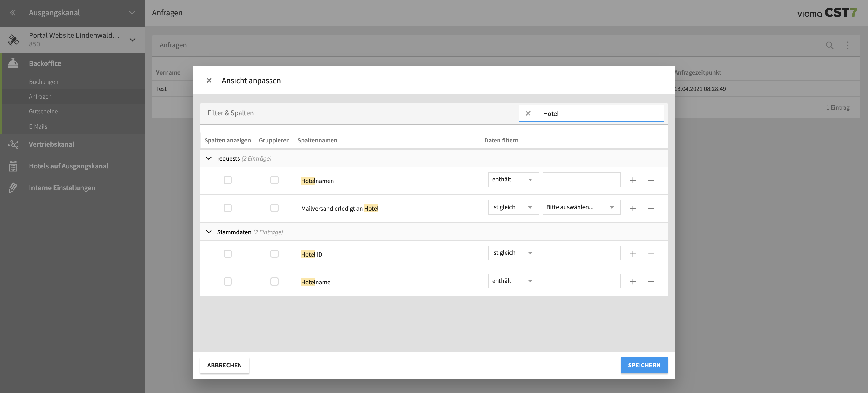Check Gruppieren for Mailversand erledigt an Hotel
The width and height of the screenshot is (868, 393).
[274, 208]
